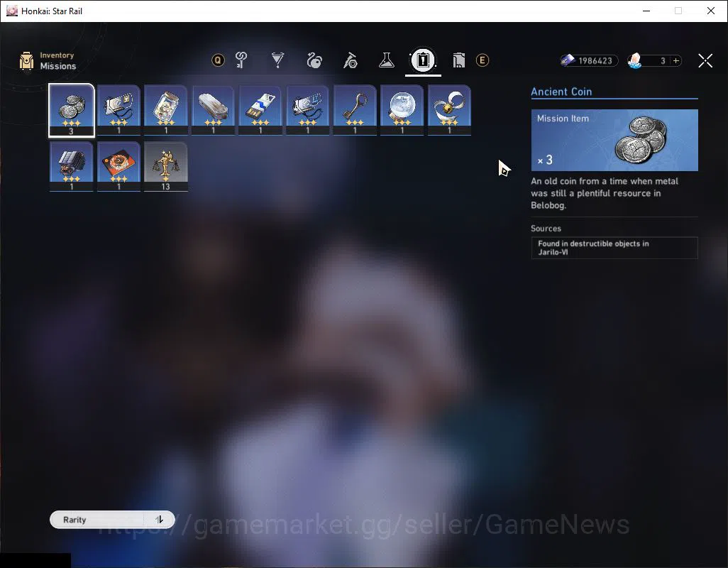Open the Upgrade Materials inventory tab
The width and height of the screenshot is (728, 568).
coord(241,60)
